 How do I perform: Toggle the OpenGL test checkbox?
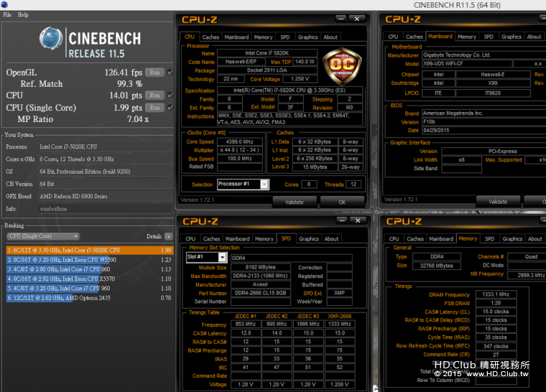point(170,73)
